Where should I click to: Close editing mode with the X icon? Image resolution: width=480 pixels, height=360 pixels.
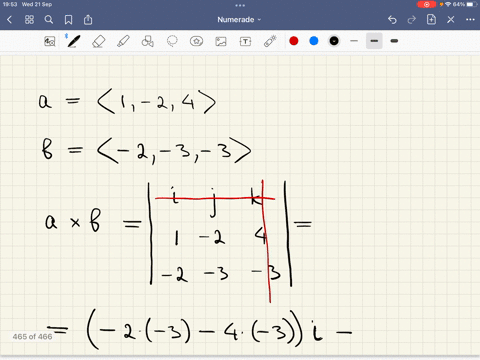tap(451, 20)
